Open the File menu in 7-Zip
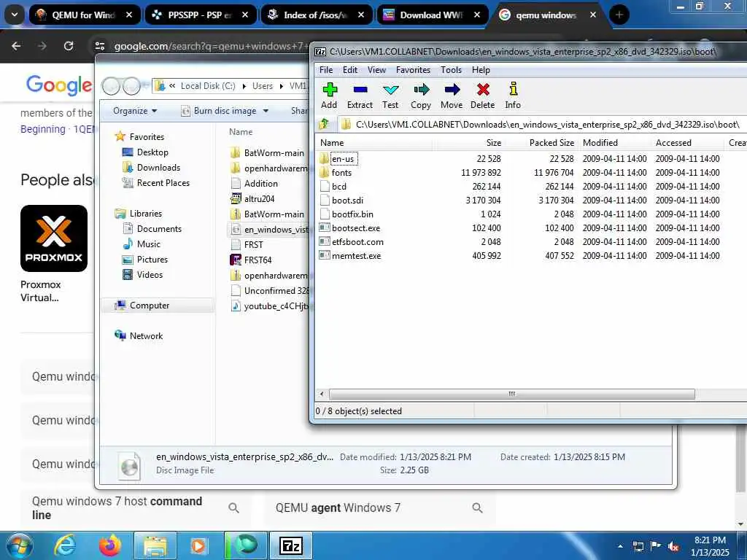Viewport: 747px width, 560px height. pos(326,70)
